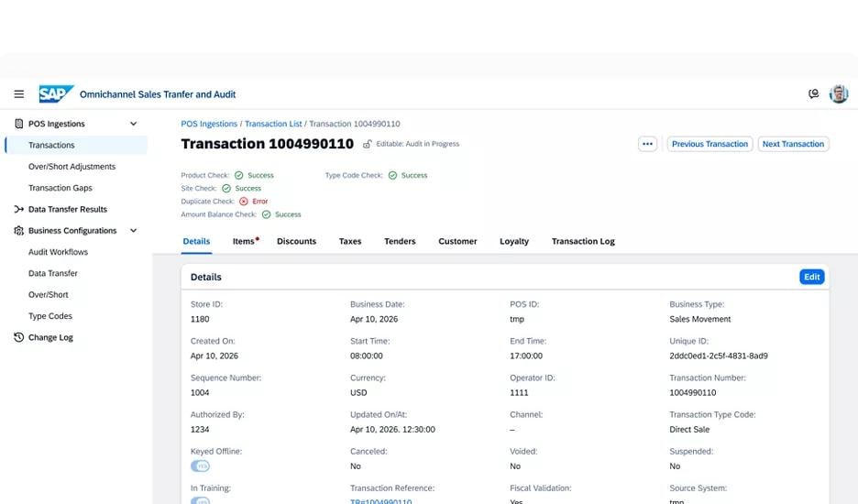Open the three-dot more actions button
The image size is (858, 504).
(x=647, y=144)
